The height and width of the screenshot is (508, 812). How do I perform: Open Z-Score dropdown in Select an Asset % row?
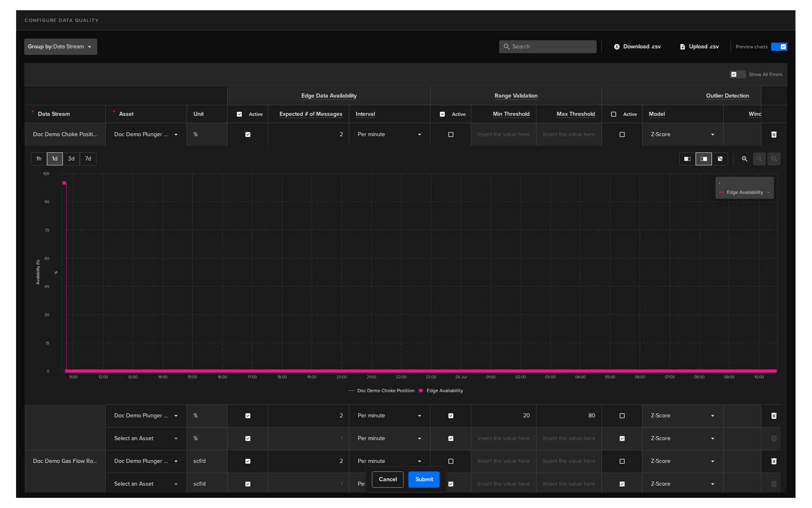[x=683, y=439]
